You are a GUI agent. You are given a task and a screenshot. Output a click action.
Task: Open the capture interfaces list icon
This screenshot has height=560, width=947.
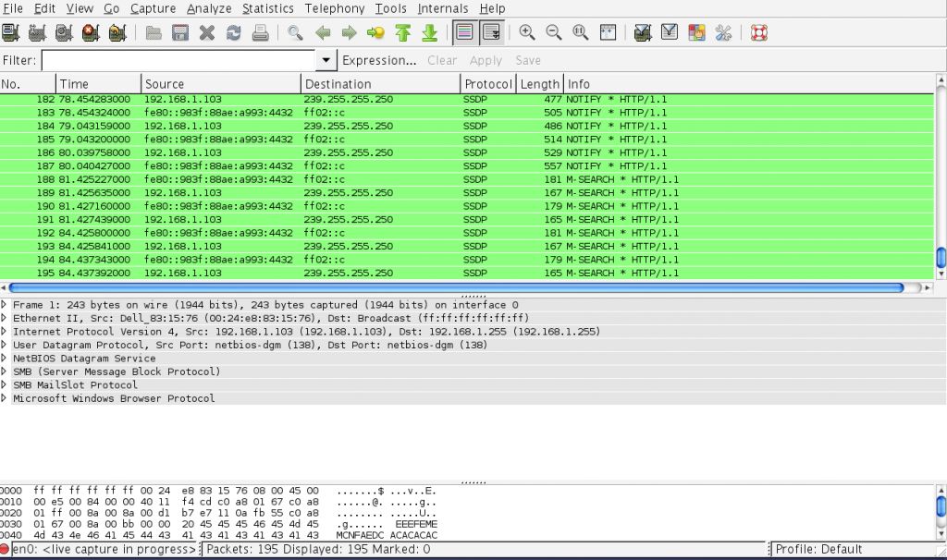pos(11,32)
